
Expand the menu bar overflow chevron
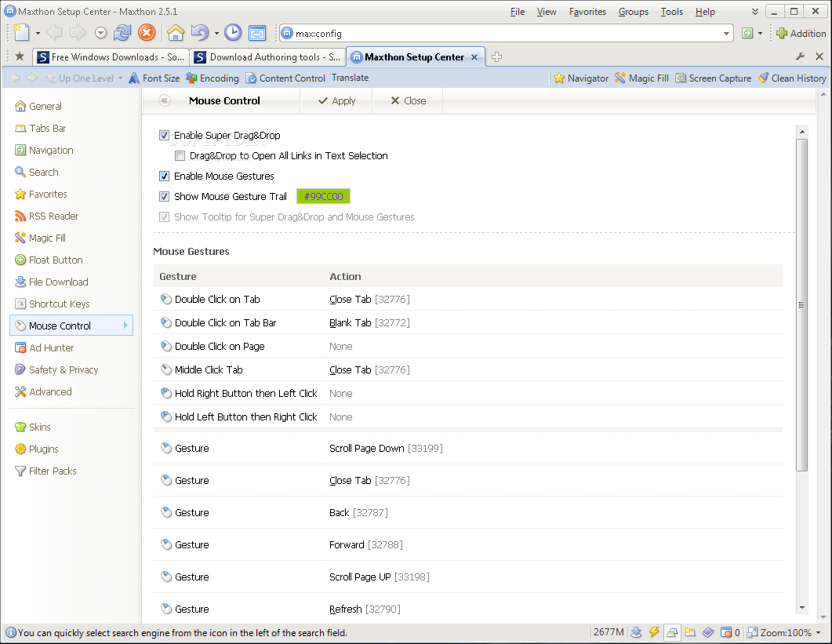coord(755,11)
